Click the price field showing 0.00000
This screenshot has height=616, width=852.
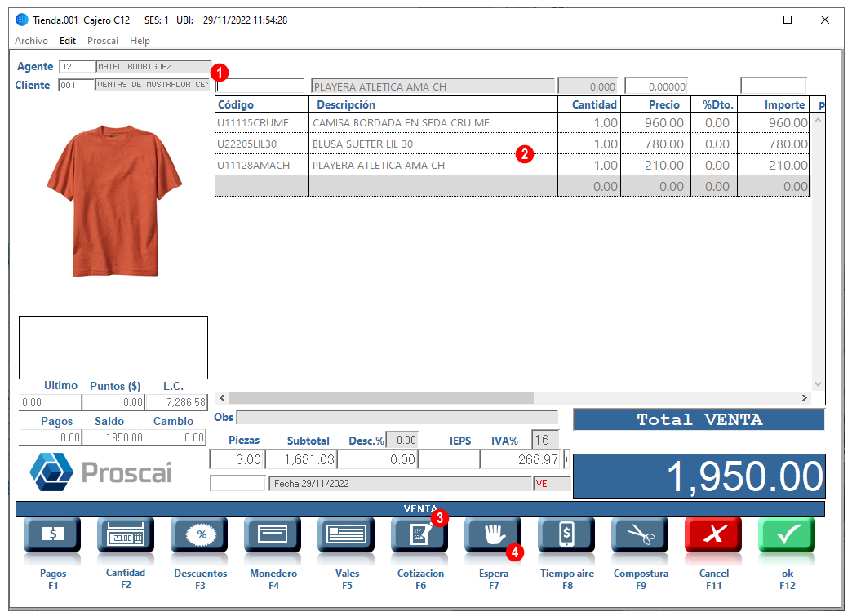coord(656,86)
